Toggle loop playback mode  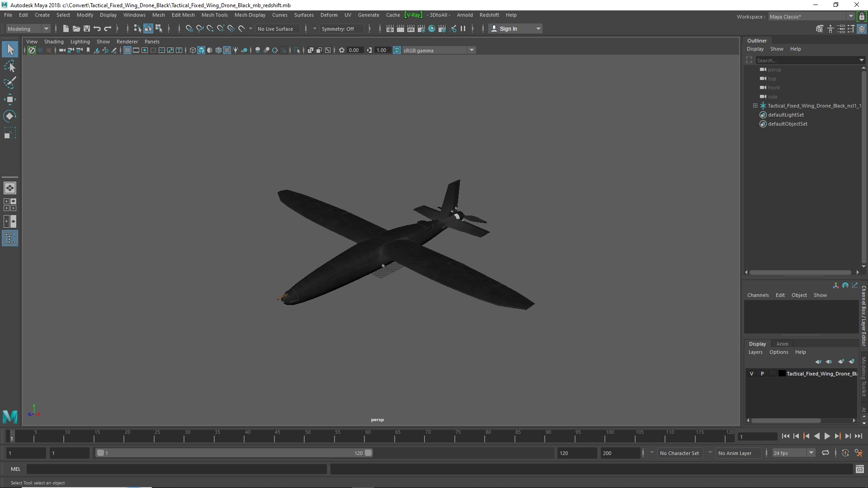(x=825, y=453)
